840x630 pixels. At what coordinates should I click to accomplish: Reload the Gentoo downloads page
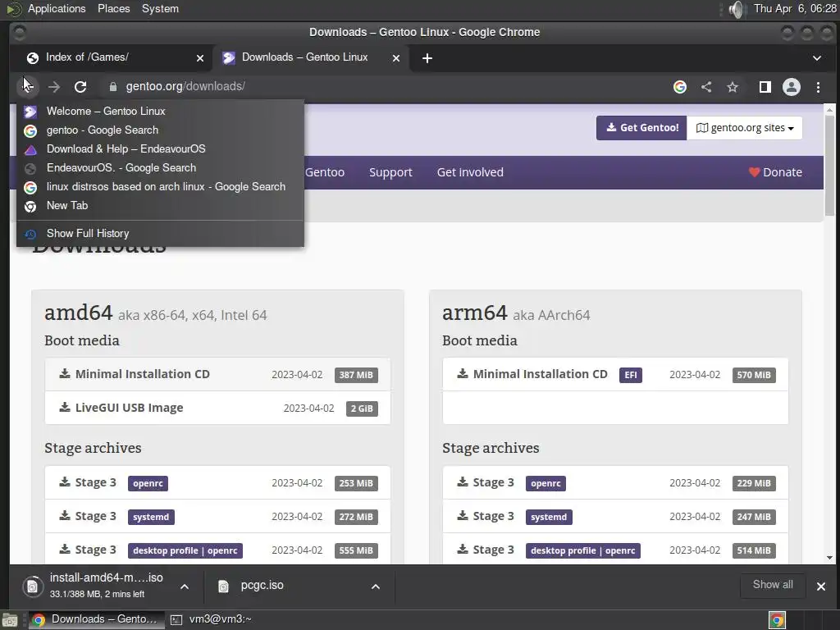(80, 87)
